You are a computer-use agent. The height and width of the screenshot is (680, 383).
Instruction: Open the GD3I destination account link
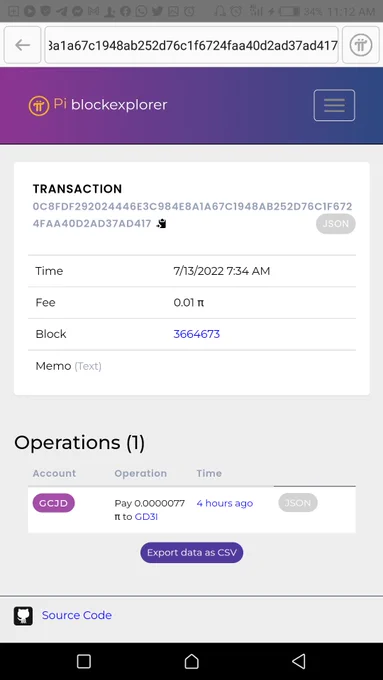pyautogui.click(x=146, y=517)
